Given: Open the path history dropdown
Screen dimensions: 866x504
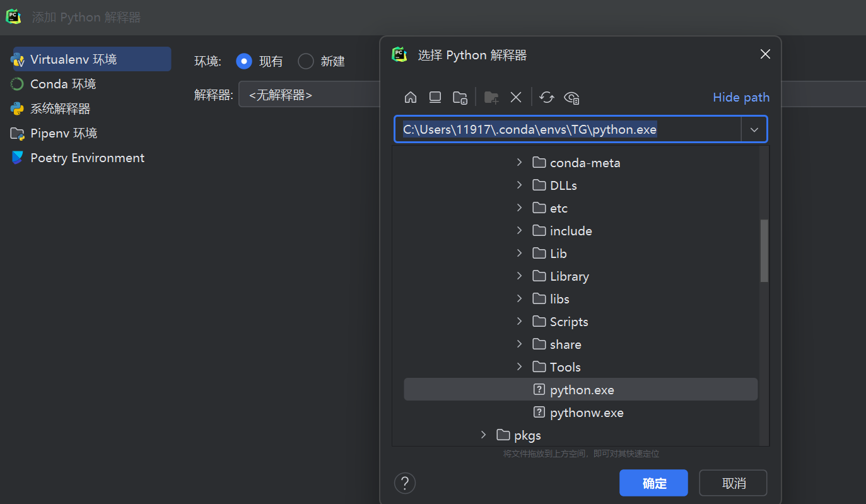Looking at the screenshot, I should [x=754, y=129].
